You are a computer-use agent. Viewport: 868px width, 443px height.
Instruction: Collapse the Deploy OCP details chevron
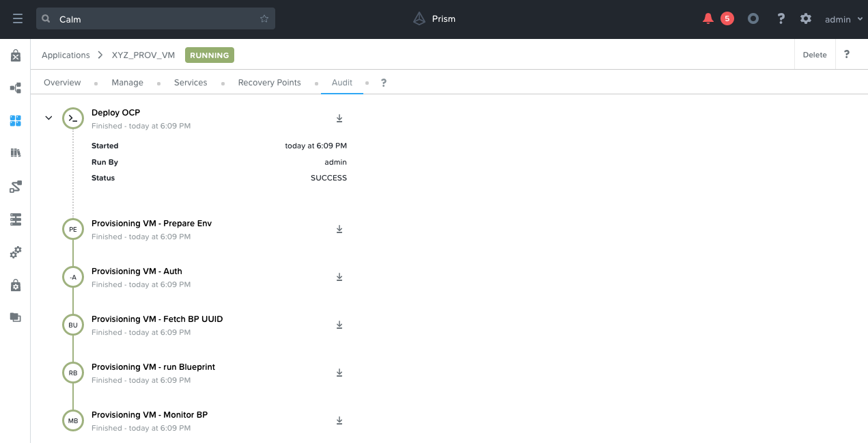pyautogui.click(x=48, y=118)
